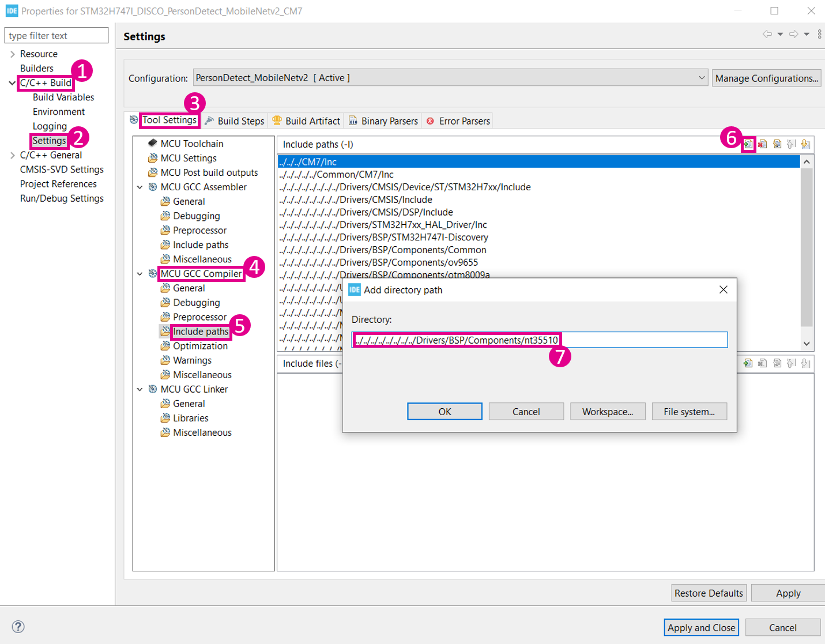Click Manage Configurations... button
825x644 pixels.
click(767, 78)
